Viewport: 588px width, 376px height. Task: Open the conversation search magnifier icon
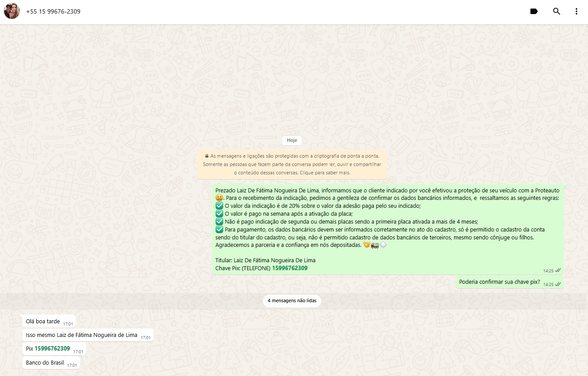556,11
